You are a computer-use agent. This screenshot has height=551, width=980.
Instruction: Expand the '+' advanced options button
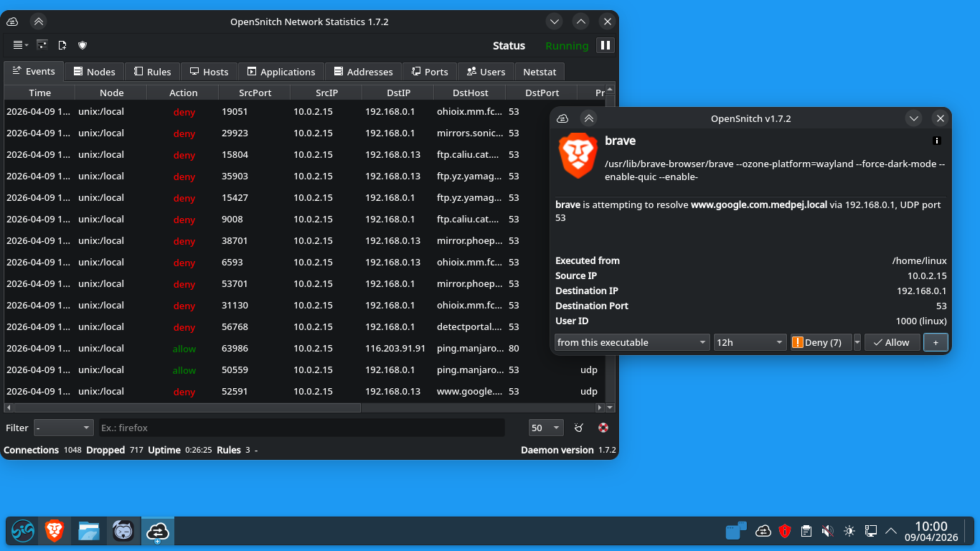(x=936, y=342)
